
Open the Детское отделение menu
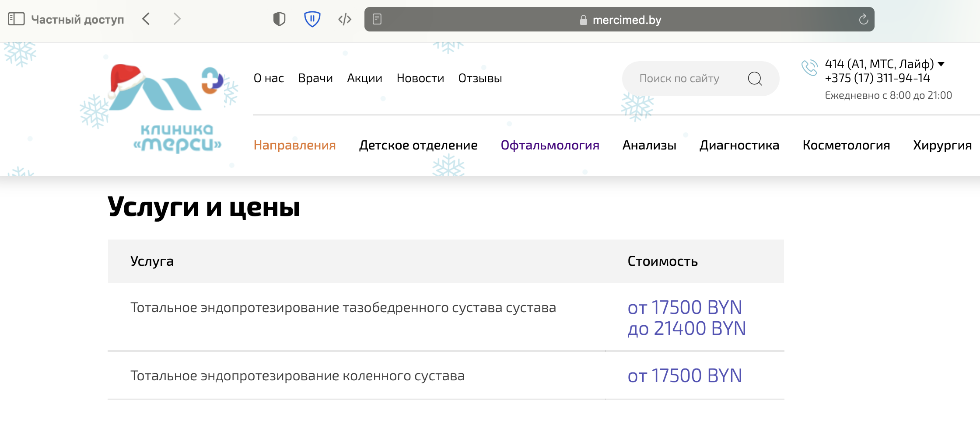[x=418, y=145]
